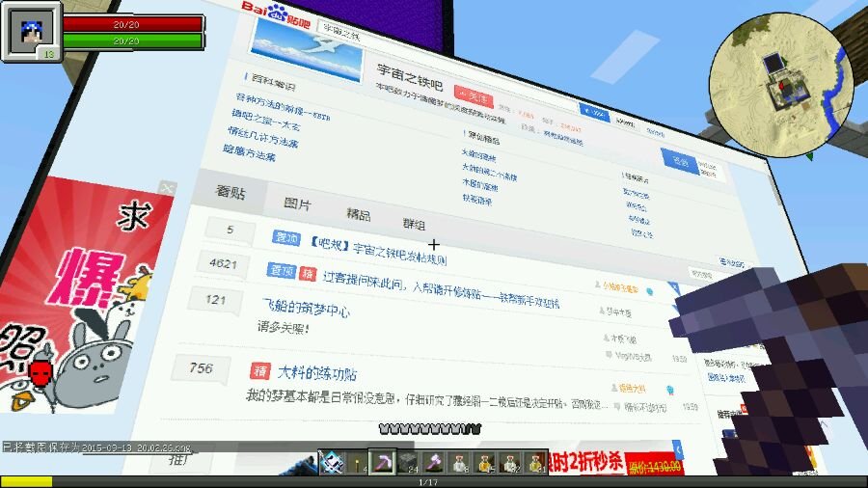Screen dimensions: 868x488
Task: Select the purple axe in the hotbar
Action: 433,463
